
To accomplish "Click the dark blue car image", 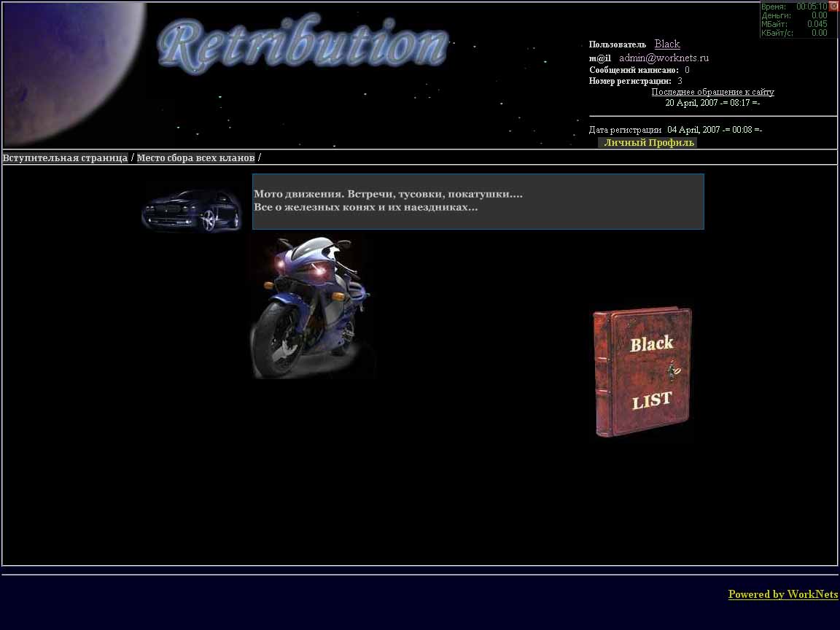I will pyautogui.click(x=191, y=210).
